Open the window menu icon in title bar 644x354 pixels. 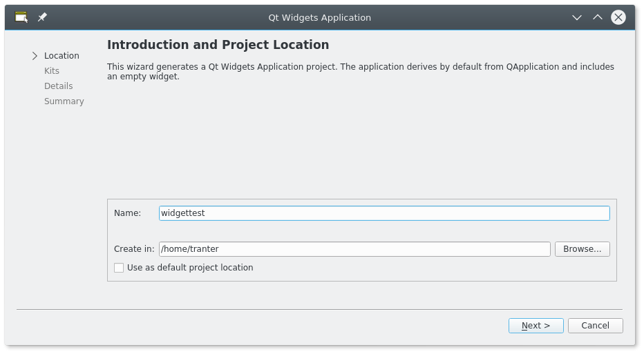click(21, 17)
